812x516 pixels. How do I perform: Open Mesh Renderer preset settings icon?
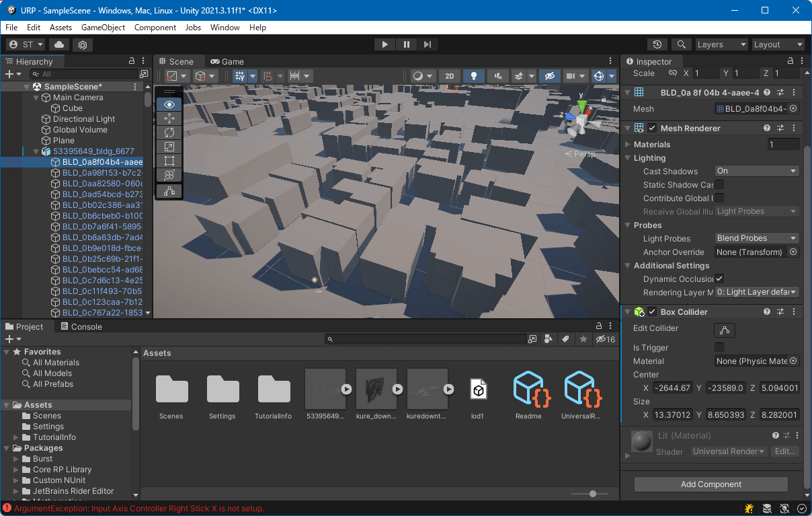(780, 128)
